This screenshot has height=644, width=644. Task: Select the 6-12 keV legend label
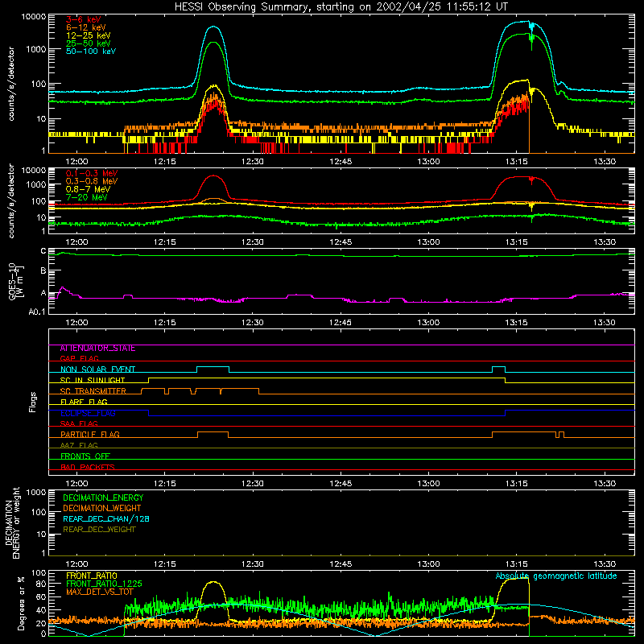coord(86,27)
